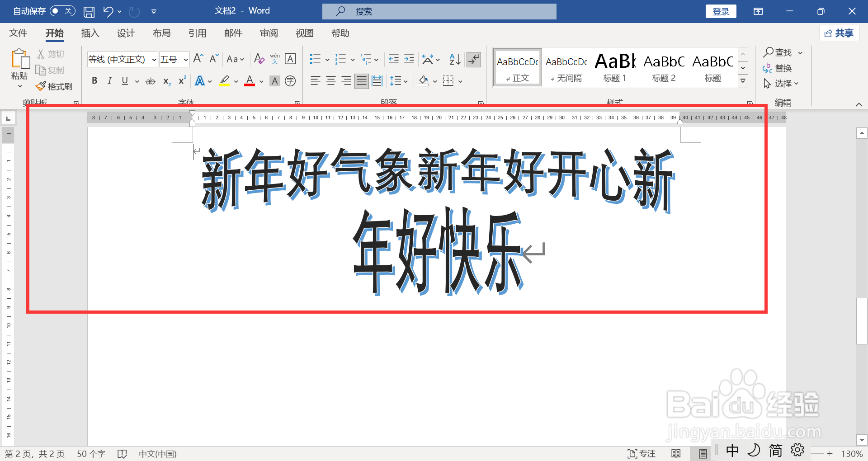This screenshot has width=868, height=461.
Task: Open the Change Case Aa dropdown
Action: pyautogui.click(x=235, y=59)
